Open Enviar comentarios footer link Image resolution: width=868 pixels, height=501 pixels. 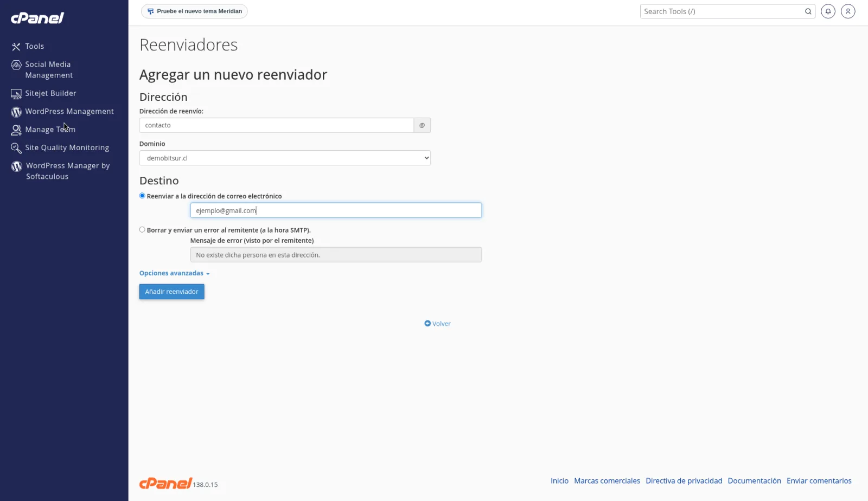819,481
